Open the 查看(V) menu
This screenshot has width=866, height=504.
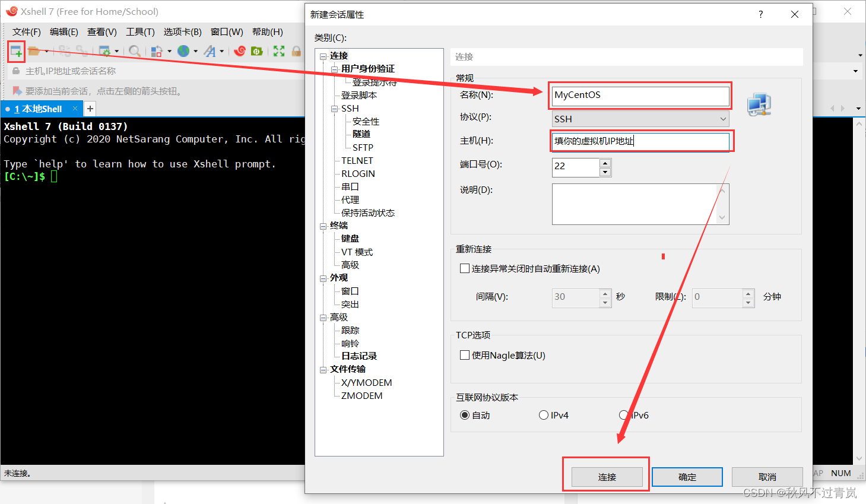click(102, 32)
